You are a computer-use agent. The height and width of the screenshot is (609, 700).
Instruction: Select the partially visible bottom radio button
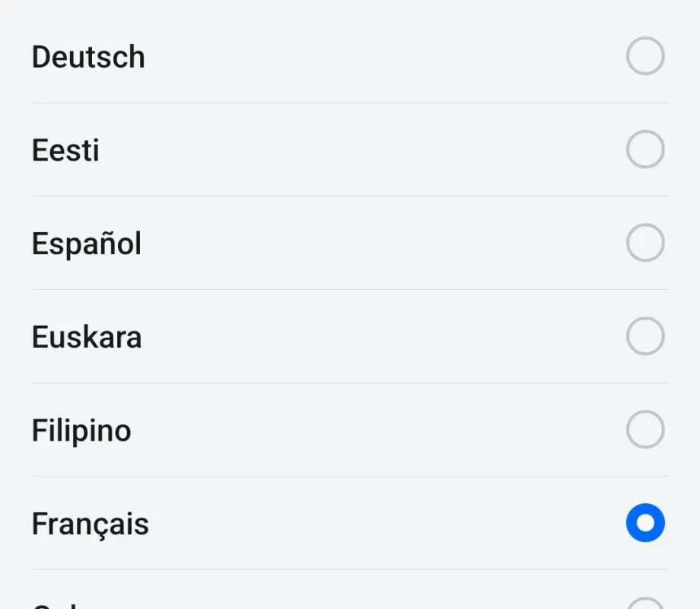click(645, 603)
